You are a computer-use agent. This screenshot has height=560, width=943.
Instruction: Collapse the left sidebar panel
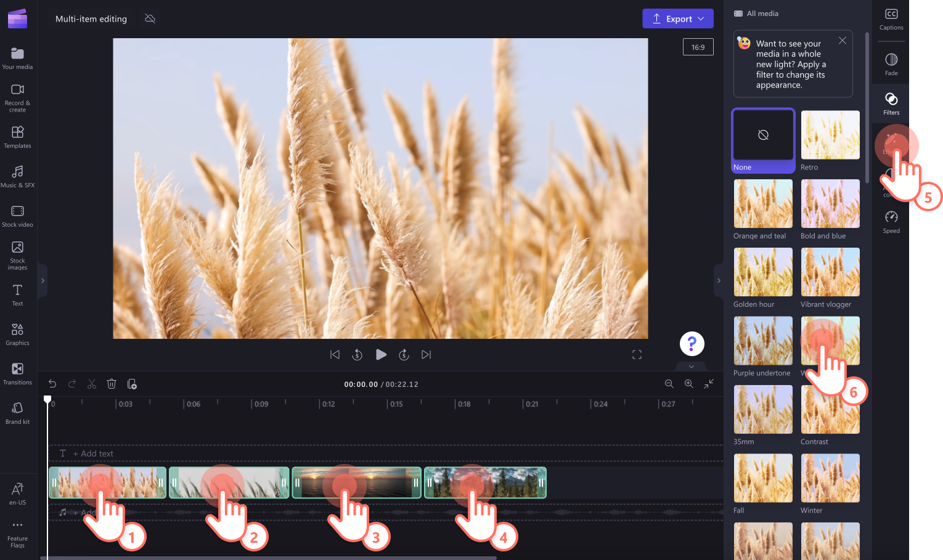coord(43,280)
